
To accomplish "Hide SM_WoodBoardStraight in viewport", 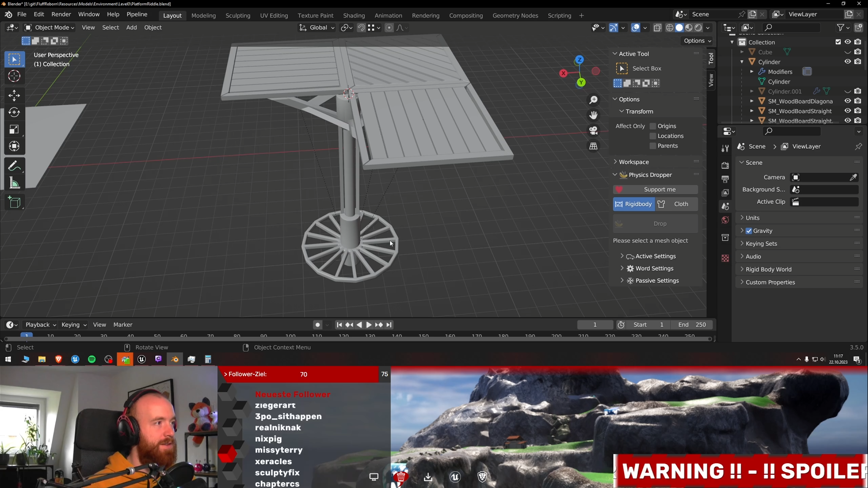I will tap(848, 111).
